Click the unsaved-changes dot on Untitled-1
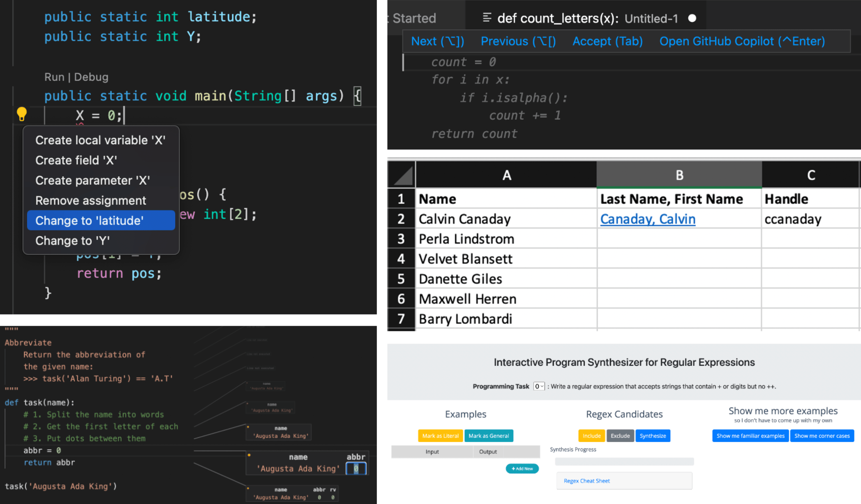The height and width of the screenshot is (504, 861). 692,19
